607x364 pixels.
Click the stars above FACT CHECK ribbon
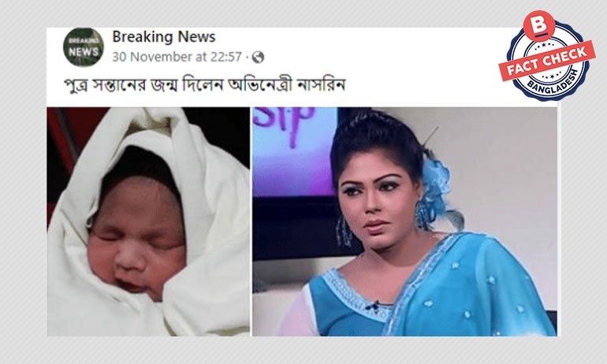547,45
